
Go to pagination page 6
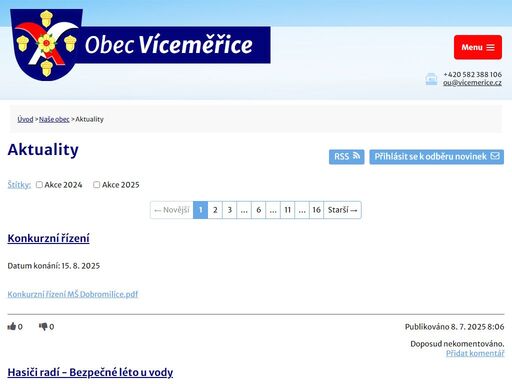[259, 210]
